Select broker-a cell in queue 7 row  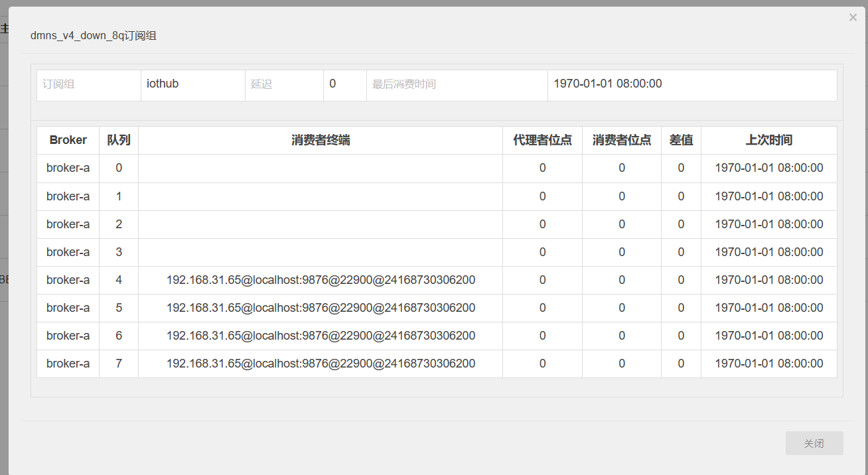tap(68, 364)
